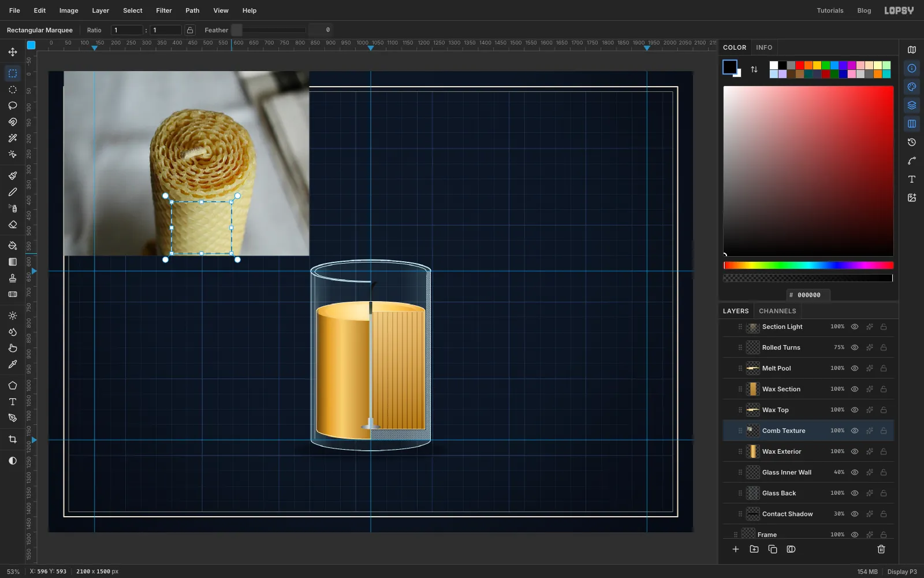Select the Lasso tool

tap(13, 106)
